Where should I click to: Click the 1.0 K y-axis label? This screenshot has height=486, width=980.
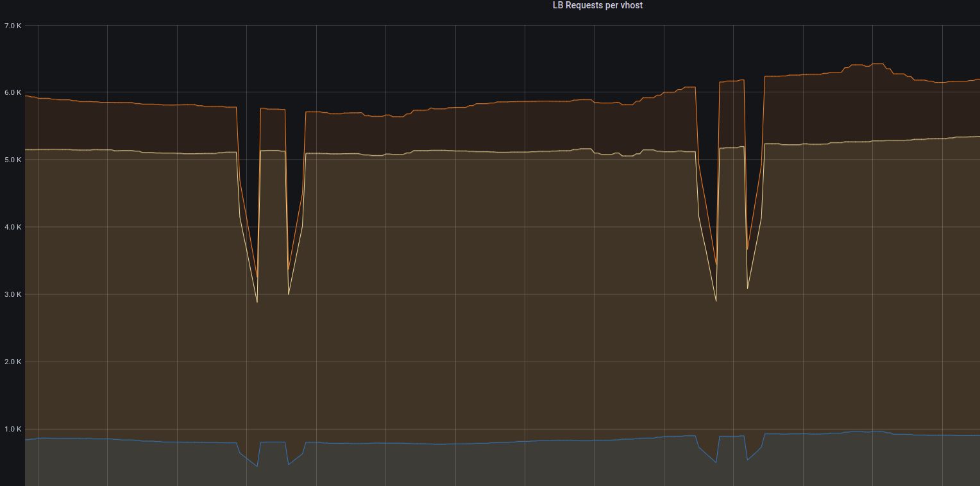pyautogui.click(x=13, y=430)
